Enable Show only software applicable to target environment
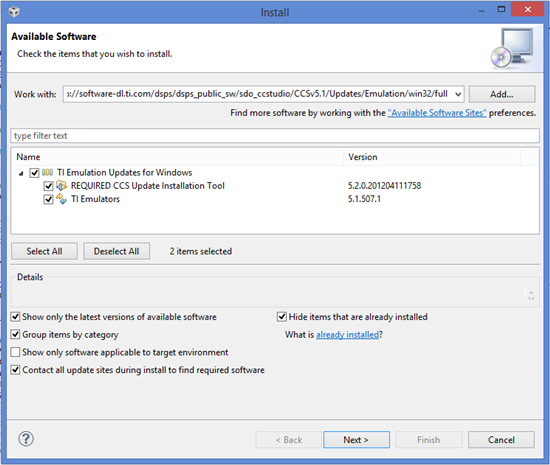Viewport: 550px width, 465px height. point(15,352)
